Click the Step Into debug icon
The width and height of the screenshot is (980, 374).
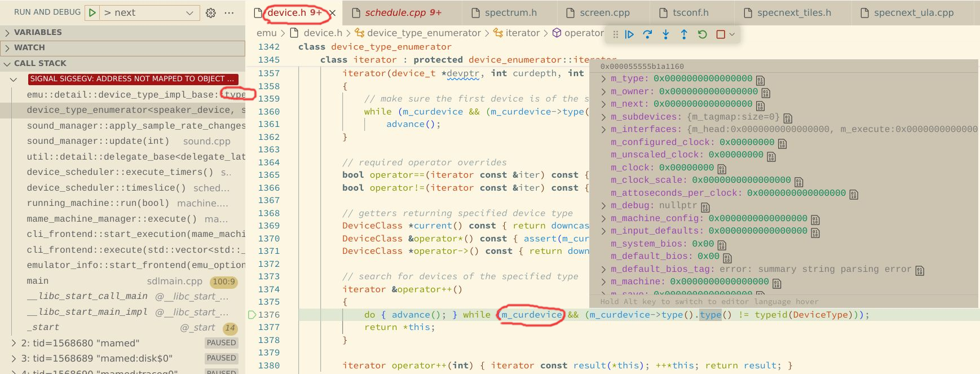point(666,34)
